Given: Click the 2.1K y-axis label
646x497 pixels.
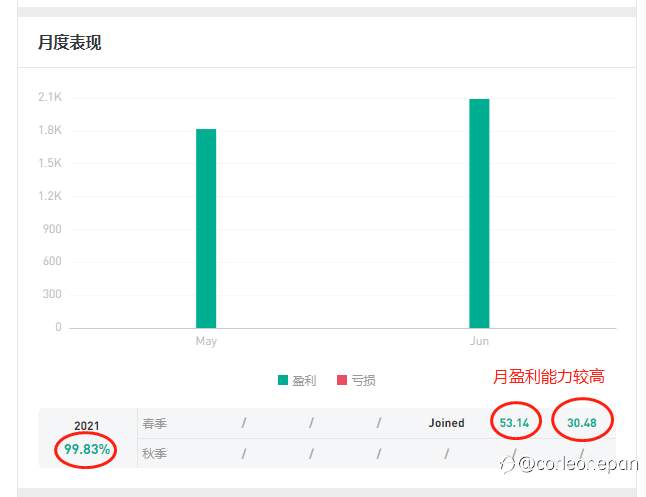Looking at the screenshot, I should coord(50,97).
